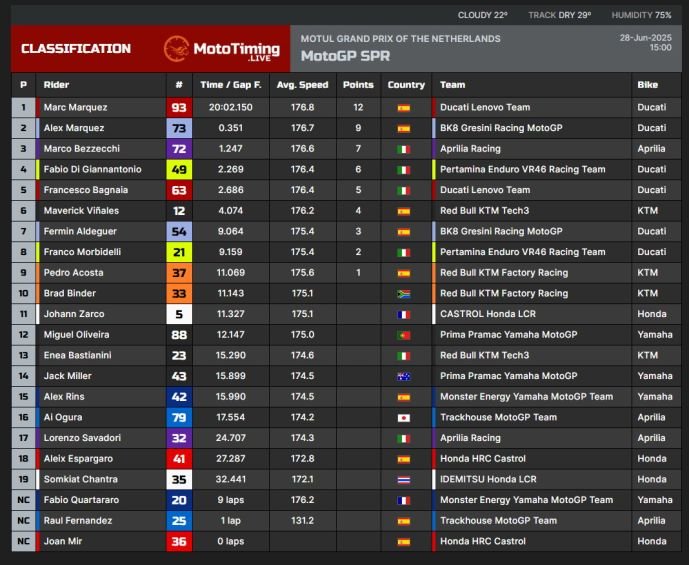The image size is (689, 565).
Task: Click Brad Binder's South Africa flag
Action: pyautogui.click(x=404, y=293)
